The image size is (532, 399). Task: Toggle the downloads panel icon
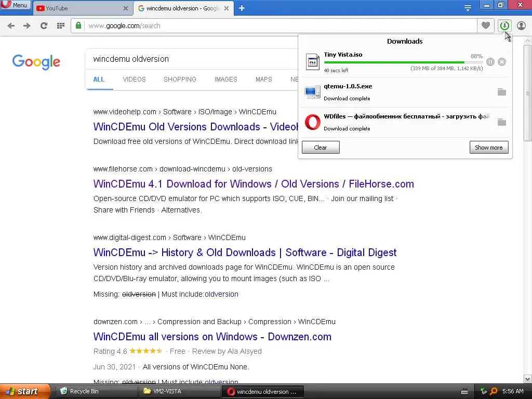[x=504, y=25]
